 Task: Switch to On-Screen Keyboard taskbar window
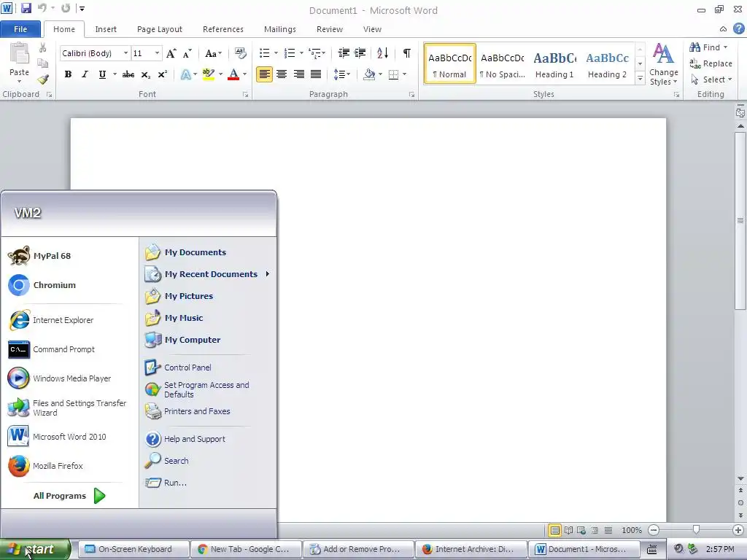pos(133,549)
